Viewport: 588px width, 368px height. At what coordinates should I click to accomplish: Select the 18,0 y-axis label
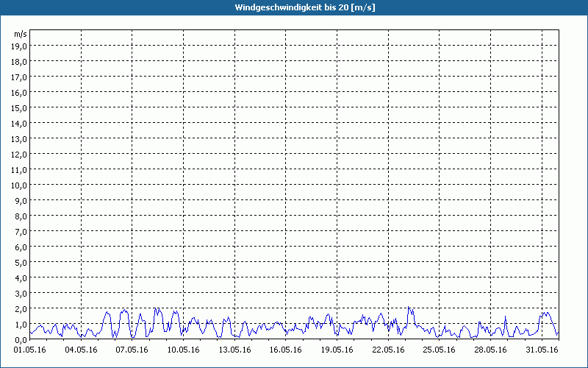pos(20,62)
